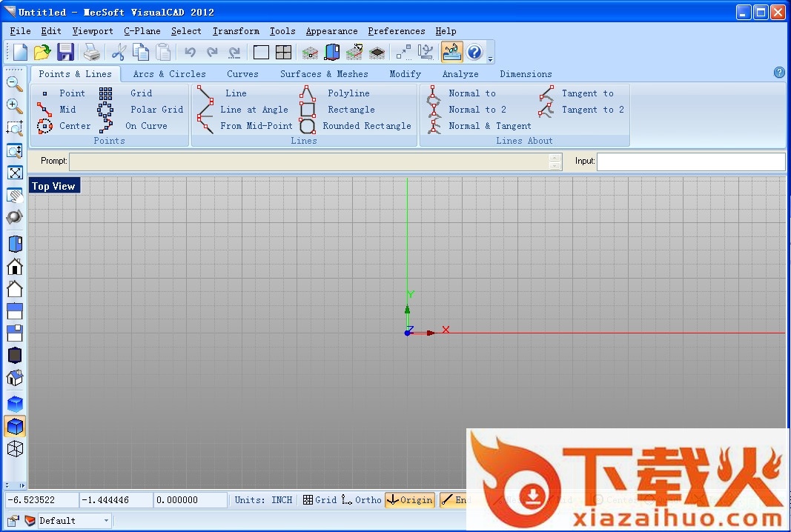
Task: Click the isometric house view icon
Action: point(15,377)
